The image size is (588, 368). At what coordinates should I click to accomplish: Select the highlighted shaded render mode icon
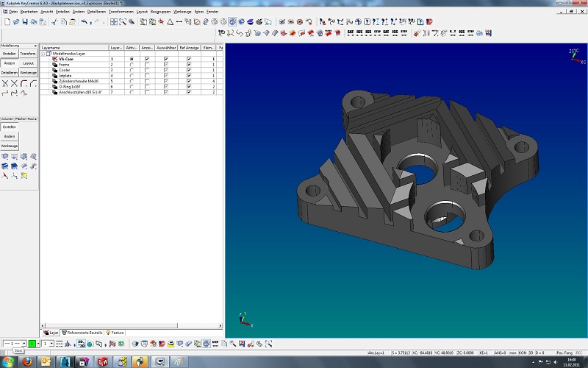[x=232, y=22]
